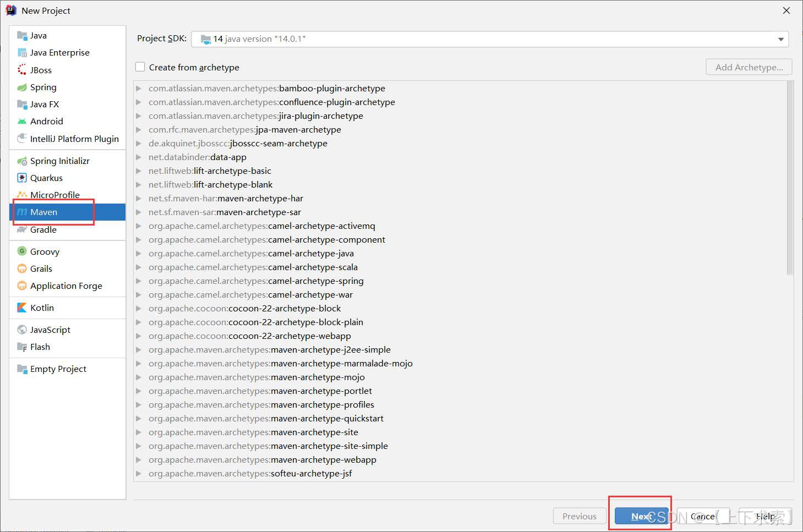Click the Cancel button
Image resolution: width=803 pixels, height=532 pixels.
703,516
